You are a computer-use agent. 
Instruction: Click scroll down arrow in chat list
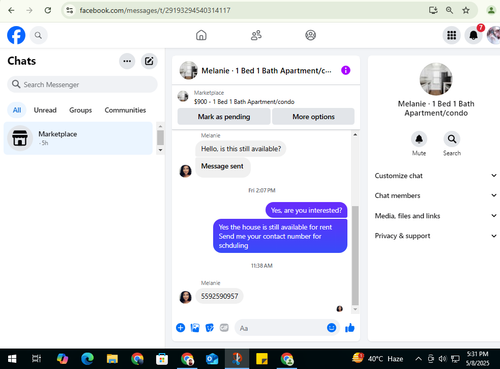pyautogui.click(x=160, y=150)
